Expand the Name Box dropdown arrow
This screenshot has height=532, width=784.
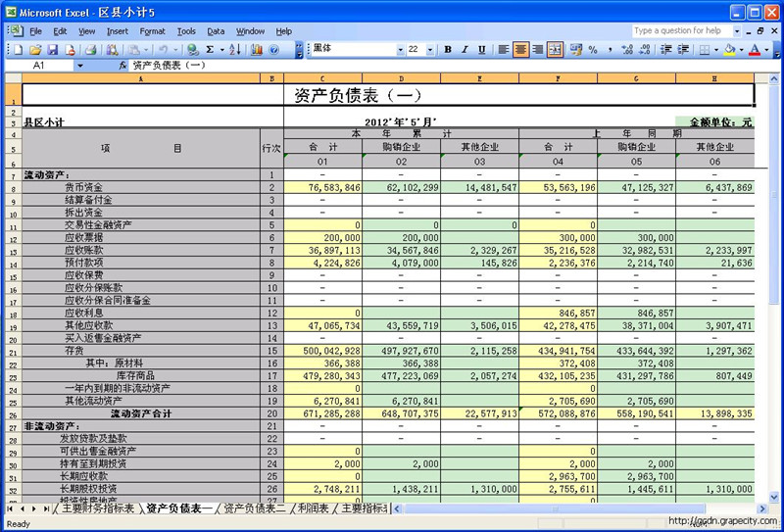point(79,65)
